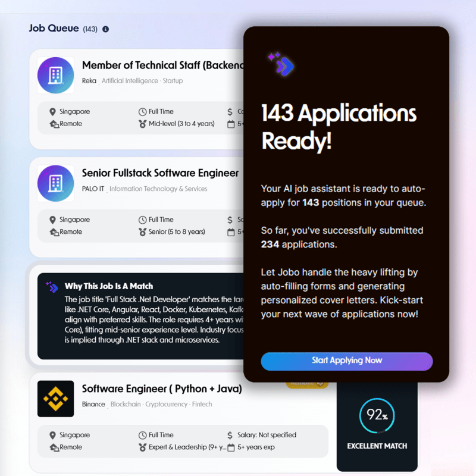Click the EXCELLENT MATCH label
476x476 pixels.
click(x=377, y=446)
